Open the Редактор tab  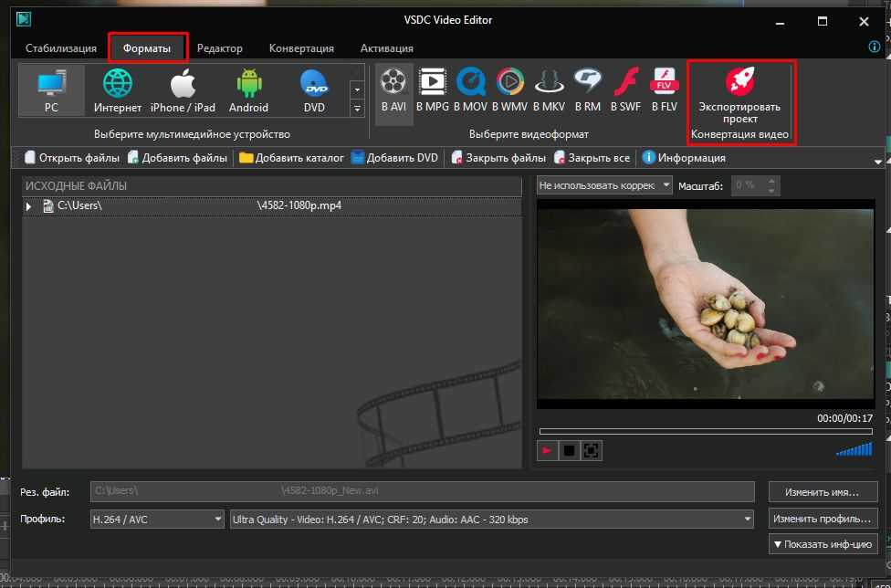click(220, 48)
